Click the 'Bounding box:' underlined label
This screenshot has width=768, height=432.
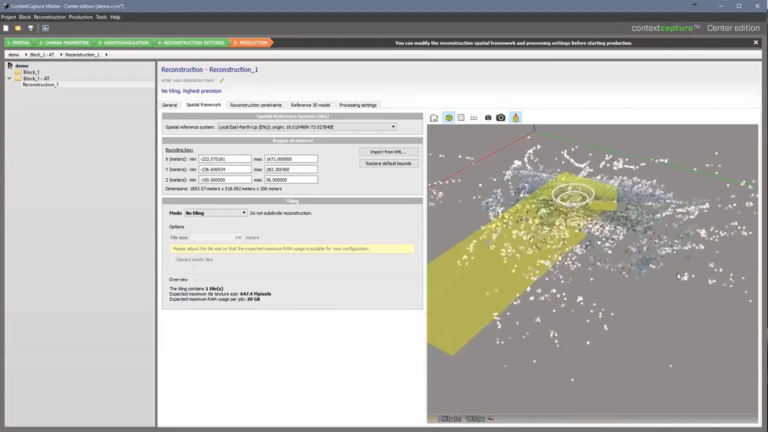pos(179,150)
